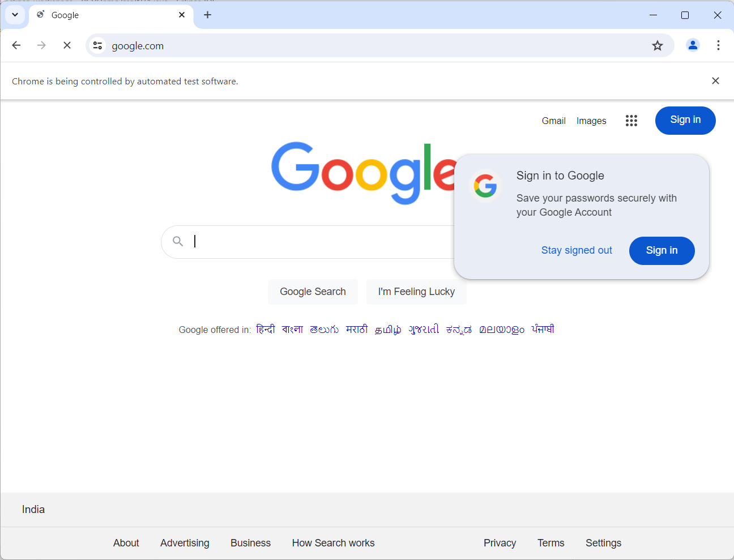
Task: Dismiss the automated test software banner
Action: (715, 81)
